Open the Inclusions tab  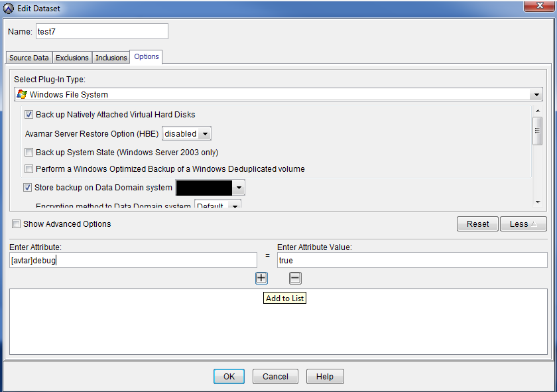coord(111,58)
